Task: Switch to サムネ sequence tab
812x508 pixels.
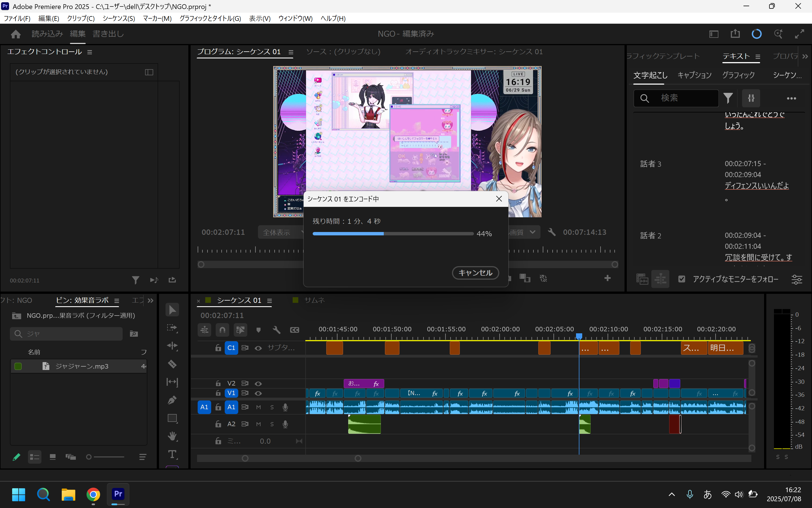Action: coord(314,300)
